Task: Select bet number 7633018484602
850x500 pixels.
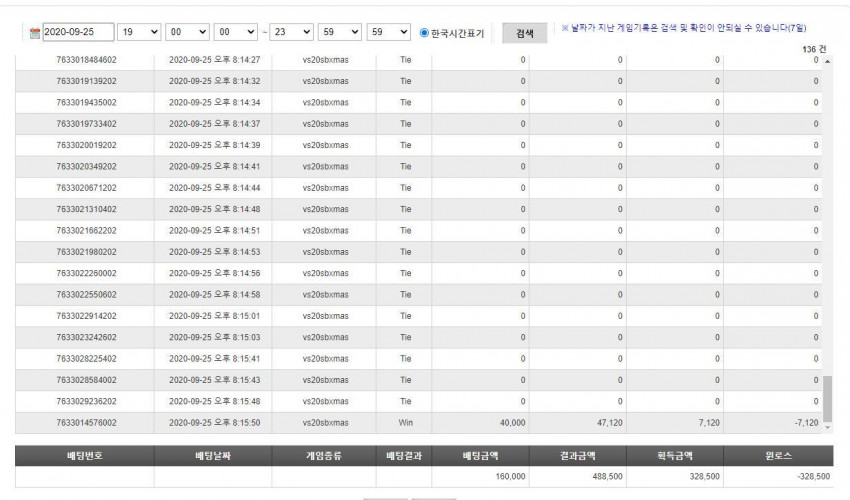Action: (86, 60)
